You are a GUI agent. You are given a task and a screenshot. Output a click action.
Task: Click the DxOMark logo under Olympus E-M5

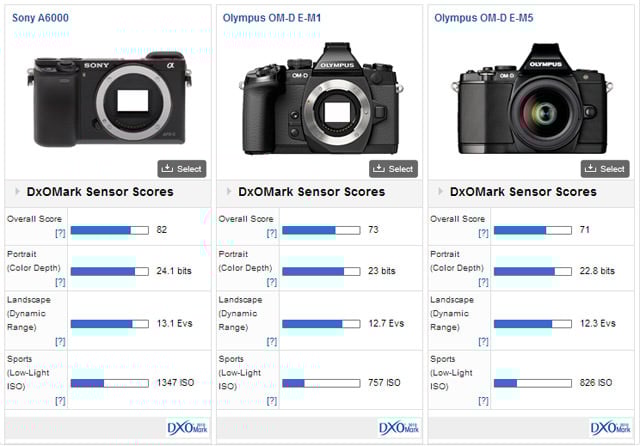pos(611,428)
